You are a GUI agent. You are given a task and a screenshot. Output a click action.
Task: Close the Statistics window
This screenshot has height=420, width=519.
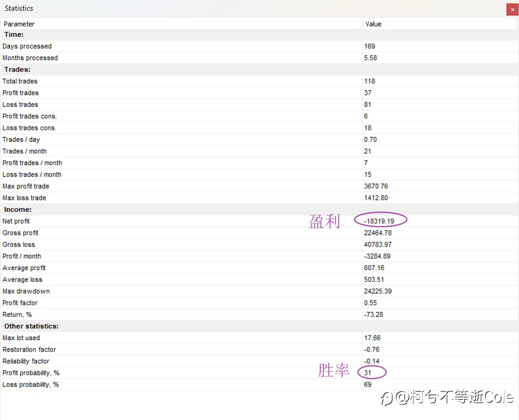(x=513, y=9)
